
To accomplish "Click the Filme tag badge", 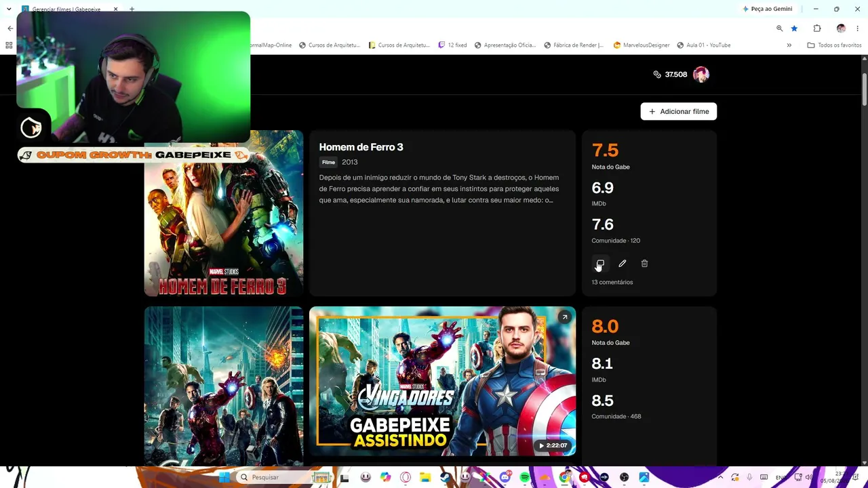I will [328, 163].
